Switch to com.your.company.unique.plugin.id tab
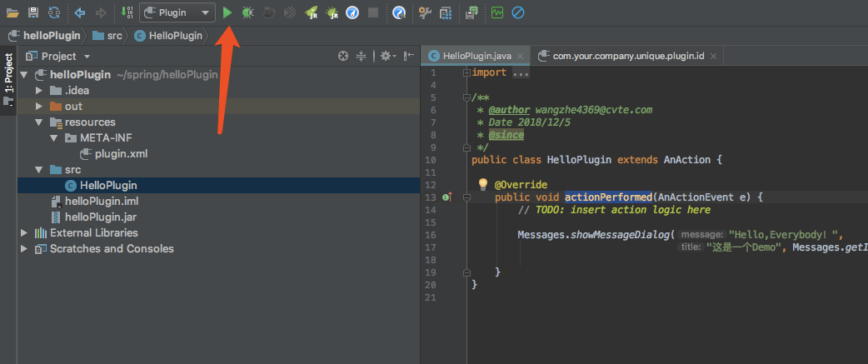This screenshot has width=868, height=364. coord(628,56)
